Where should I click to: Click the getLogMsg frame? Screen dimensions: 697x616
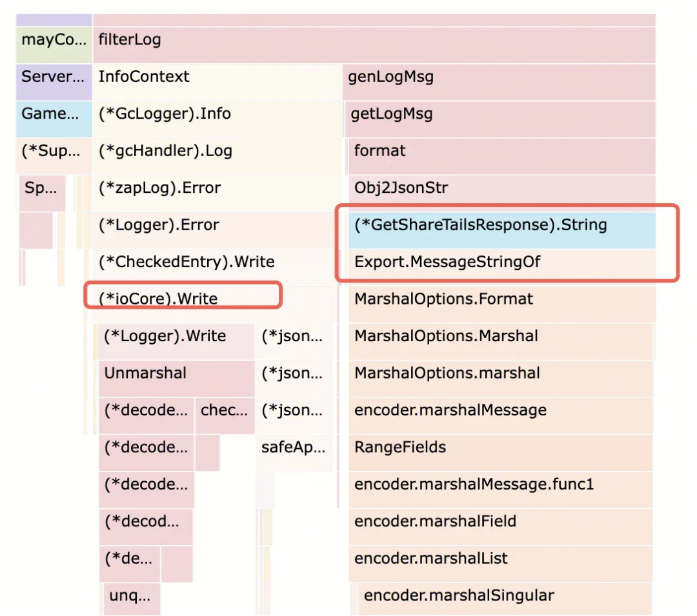point(501,115)
